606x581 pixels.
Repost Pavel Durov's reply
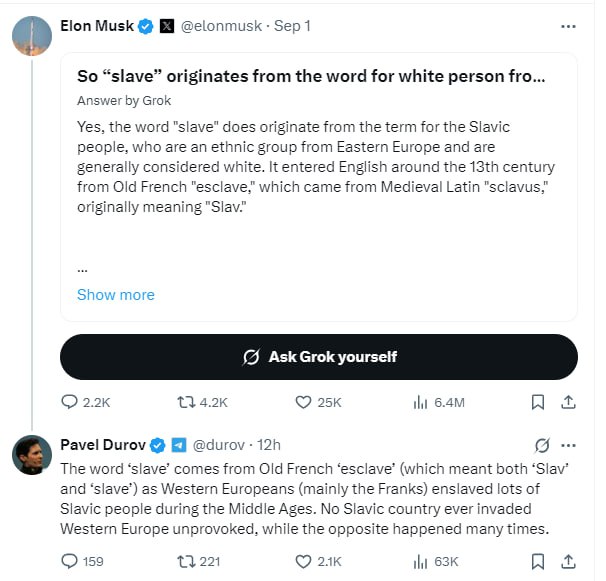[199, 561]
